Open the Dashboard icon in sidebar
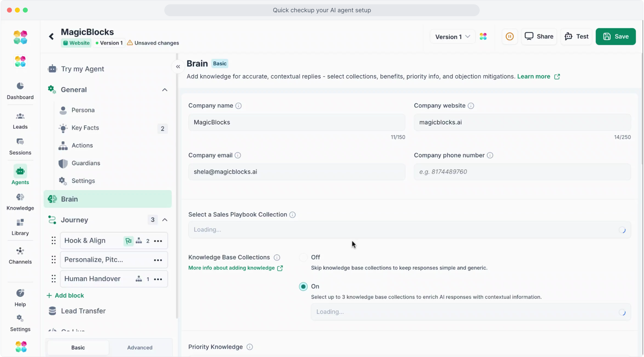 coord(20,86)
